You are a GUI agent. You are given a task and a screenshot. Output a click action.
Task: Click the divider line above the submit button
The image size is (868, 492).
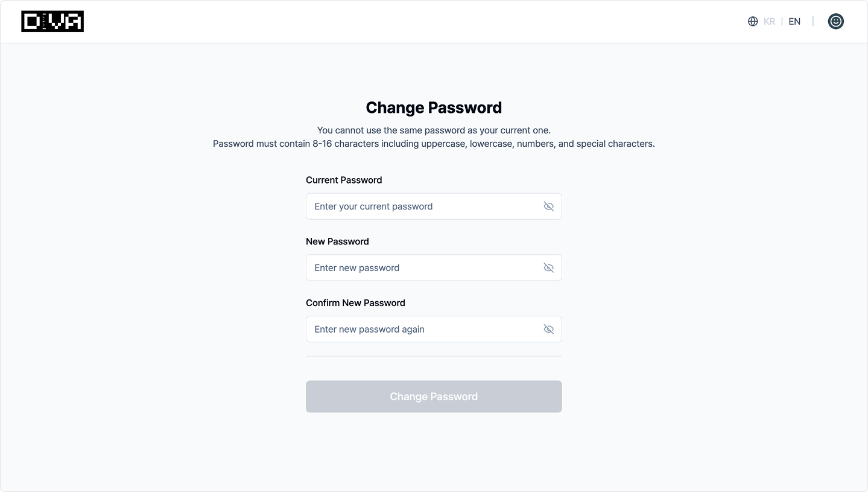point(434,356)
